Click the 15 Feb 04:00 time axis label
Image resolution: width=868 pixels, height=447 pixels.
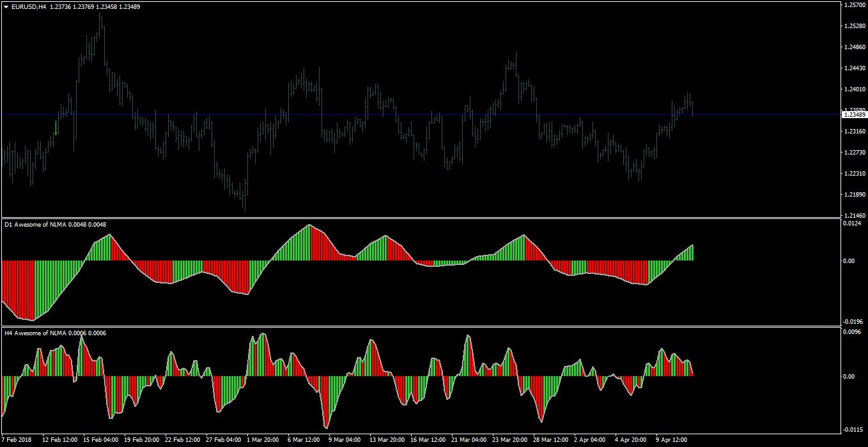tap(101, 440)
